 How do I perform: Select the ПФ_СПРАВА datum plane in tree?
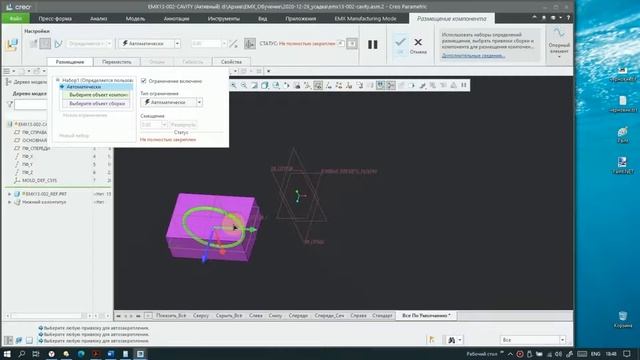pos(35,132)
